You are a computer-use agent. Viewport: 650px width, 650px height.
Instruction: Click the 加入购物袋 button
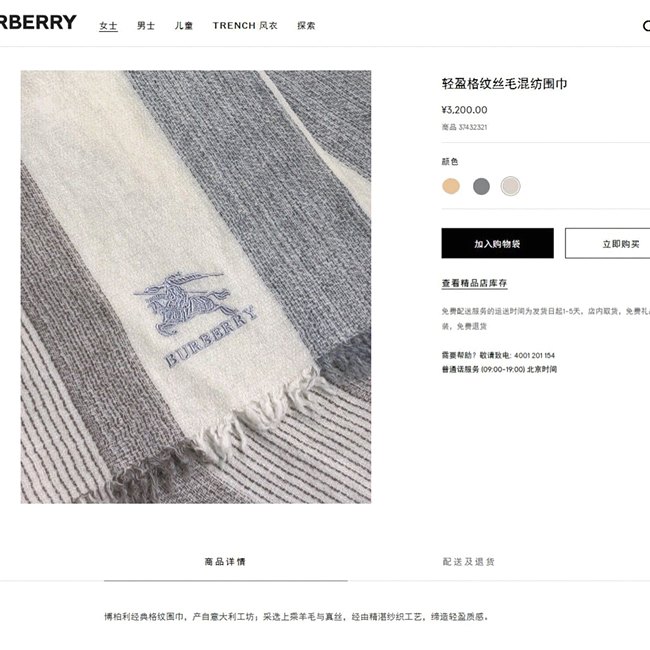(x=497, y=243)
